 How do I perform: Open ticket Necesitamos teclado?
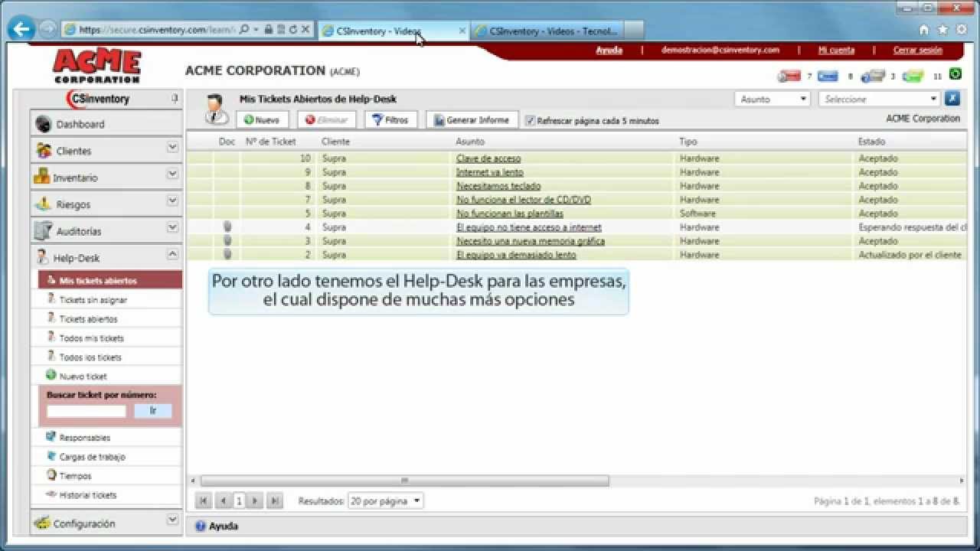tap(498, 186)
